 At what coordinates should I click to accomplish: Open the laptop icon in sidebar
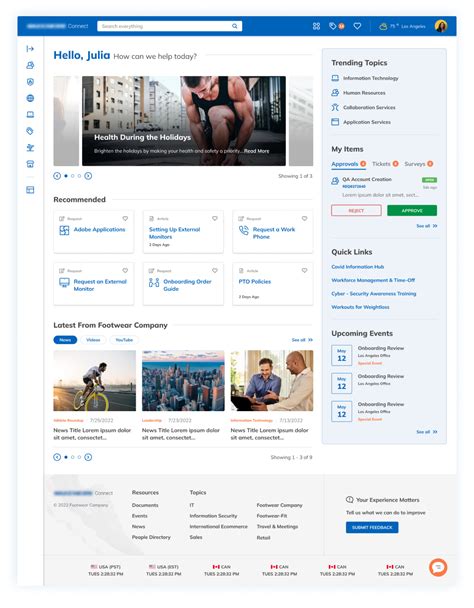30,114
